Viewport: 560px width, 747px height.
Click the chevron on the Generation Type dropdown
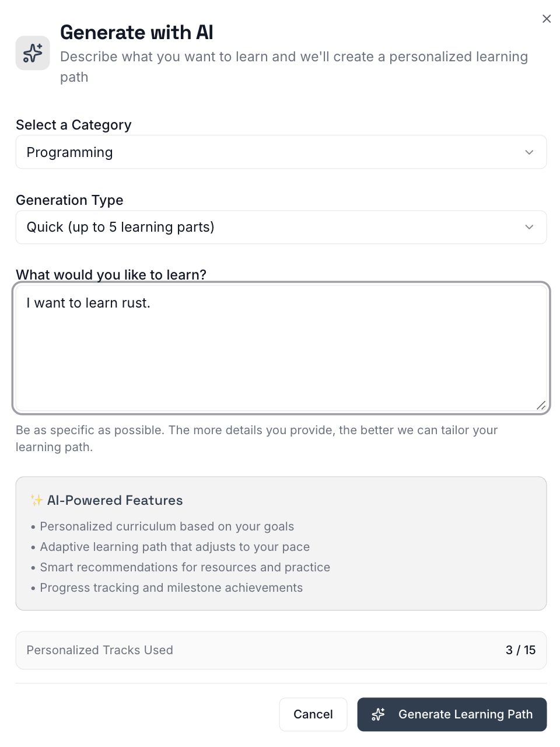click(529, 227)
